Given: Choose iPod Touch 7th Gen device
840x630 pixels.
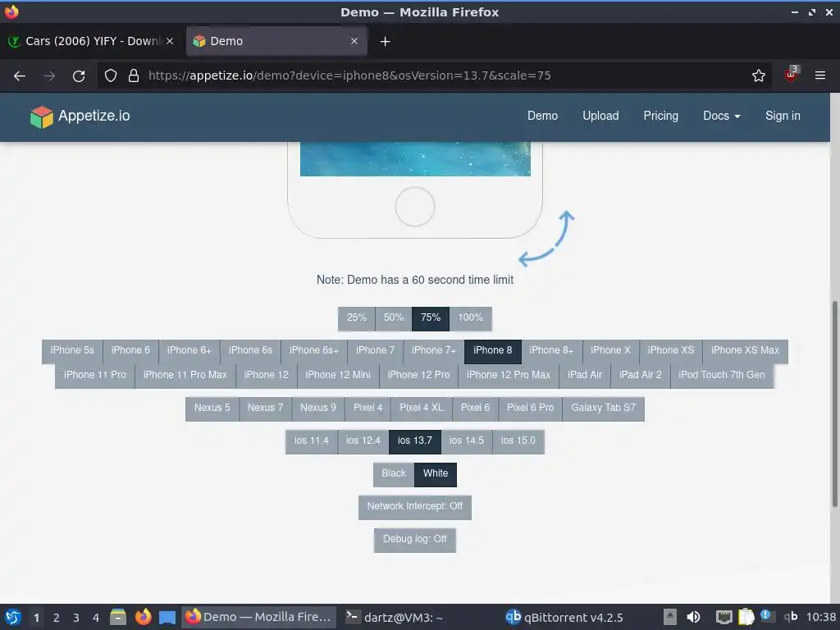Looking at the screenshot, I should pos(722,376).
